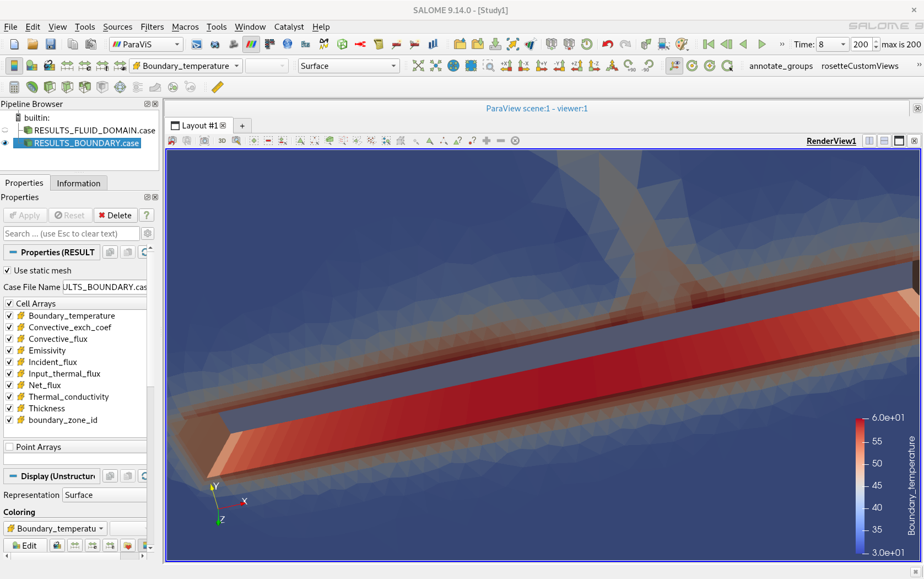Click the Rescale to Data Range icon
This screenshot has width=924, height=579.
pos(67,66)
